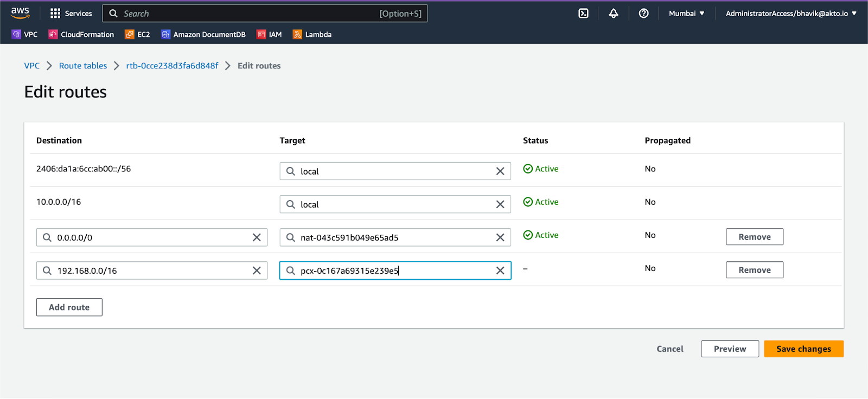Clear the 192.168.0.0/16 destination field

point(257,271)
